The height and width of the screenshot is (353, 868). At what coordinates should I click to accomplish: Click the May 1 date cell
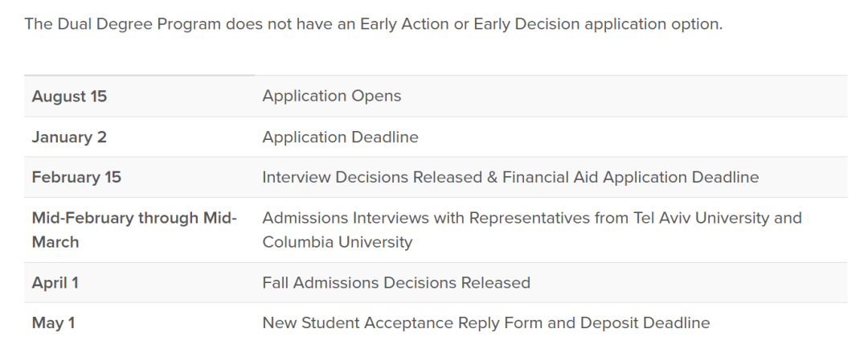point(53,323)
